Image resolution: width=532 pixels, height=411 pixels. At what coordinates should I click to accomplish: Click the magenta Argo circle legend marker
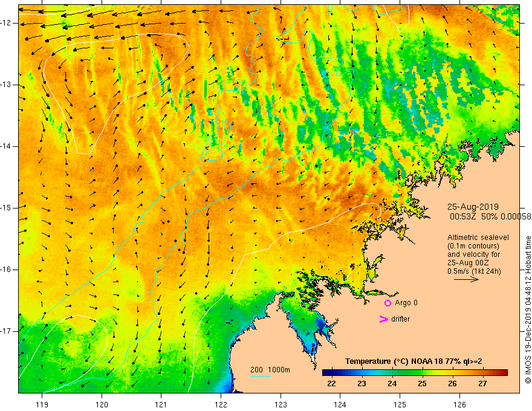[x=388, y=303]
